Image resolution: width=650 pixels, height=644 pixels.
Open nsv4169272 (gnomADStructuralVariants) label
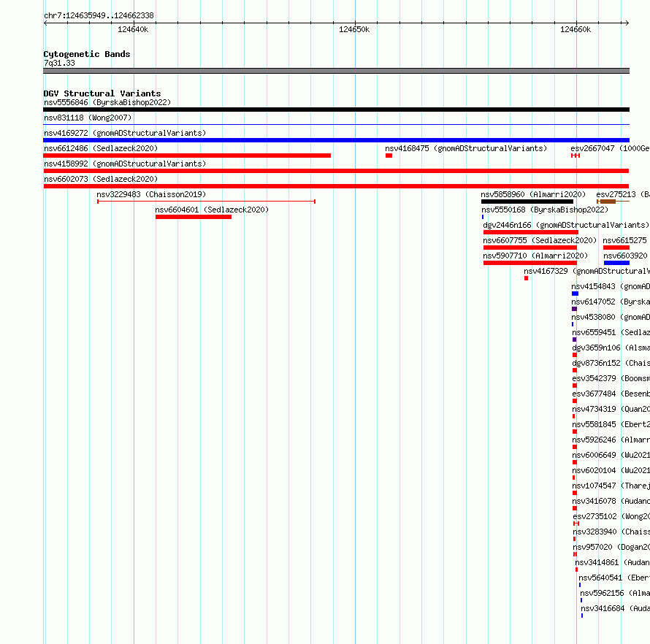coord(125,133)
